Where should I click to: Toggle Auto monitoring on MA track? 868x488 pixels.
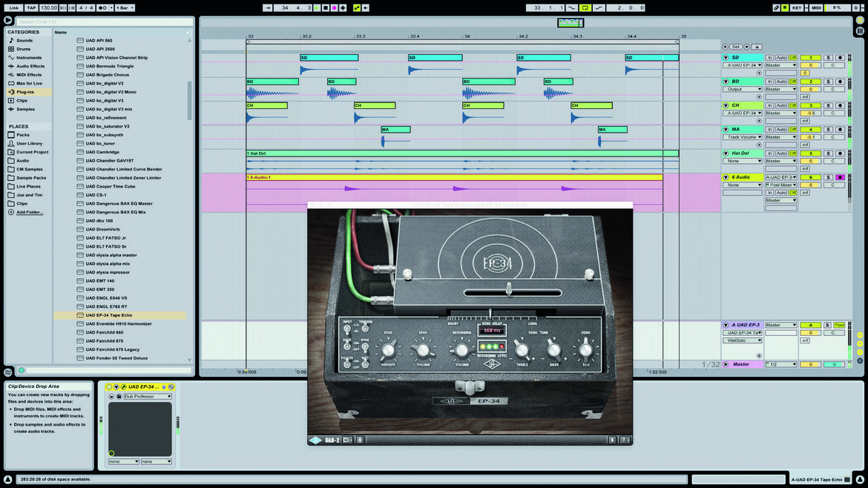(x=780, y=130)
